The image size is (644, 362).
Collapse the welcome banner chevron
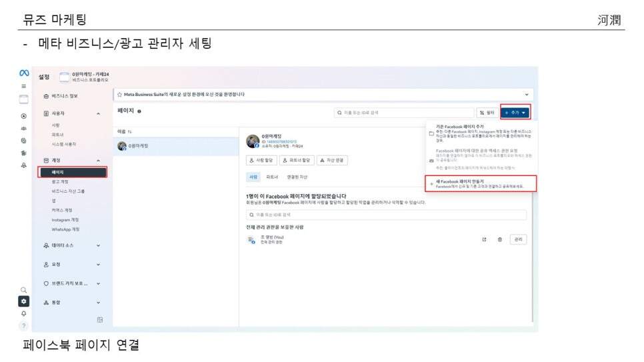[x=527, y=95]
